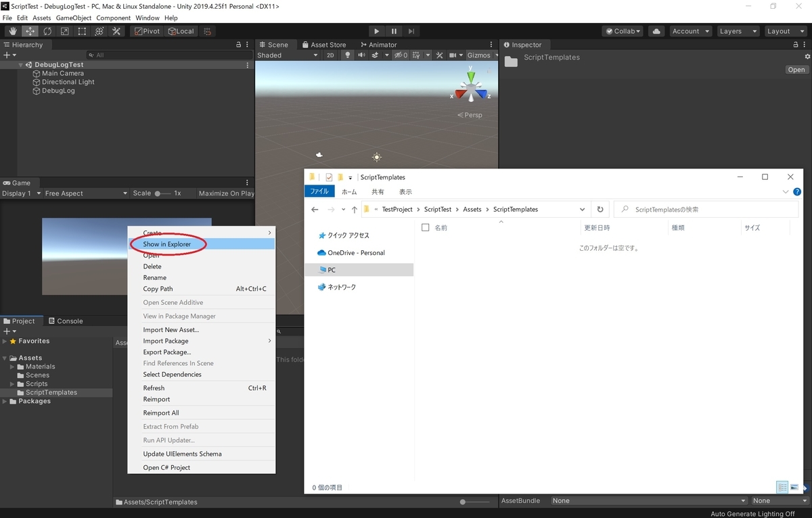Image resolution: width=812 pixels, height=518 pixels.
Task: Select the Hand tool in toolbar
Action: [13, 31]
